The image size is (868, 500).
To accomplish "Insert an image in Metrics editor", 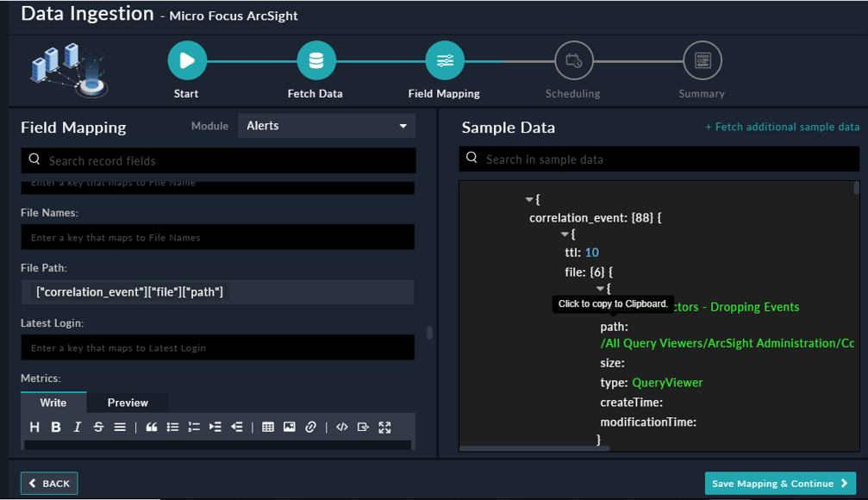I will pos(290,427).
